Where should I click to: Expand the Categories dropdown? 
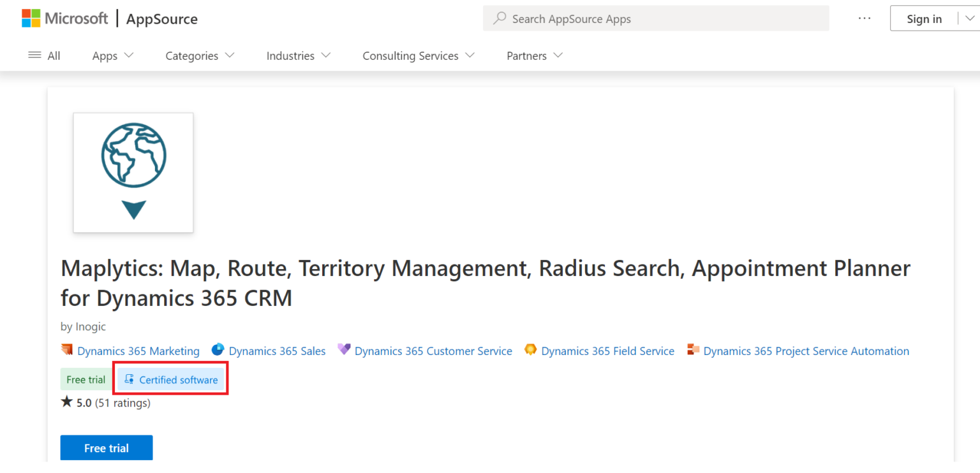200,56
